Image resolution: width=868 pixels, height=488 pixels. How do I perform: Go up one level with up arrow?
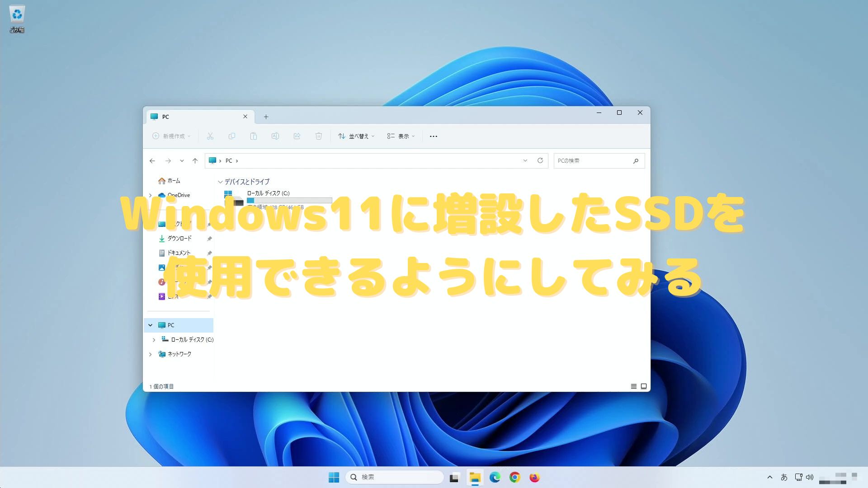tap(195, 161)
